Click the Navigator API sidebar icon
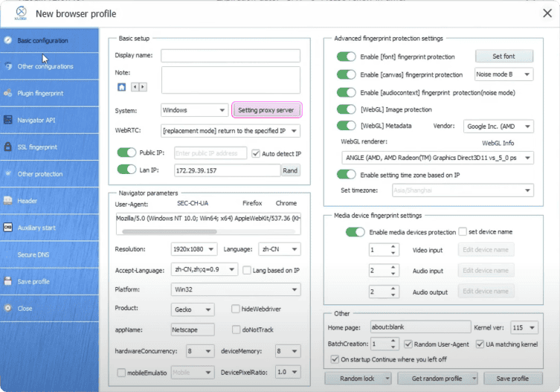This screenshot has height=392, width=560. tap(8, 120)
